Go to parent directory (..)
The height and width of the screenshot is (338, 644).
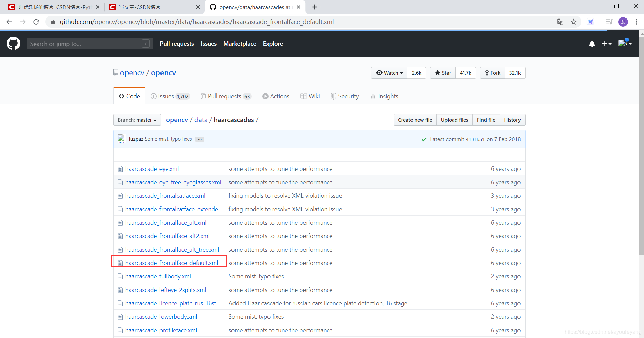point(128,156)
